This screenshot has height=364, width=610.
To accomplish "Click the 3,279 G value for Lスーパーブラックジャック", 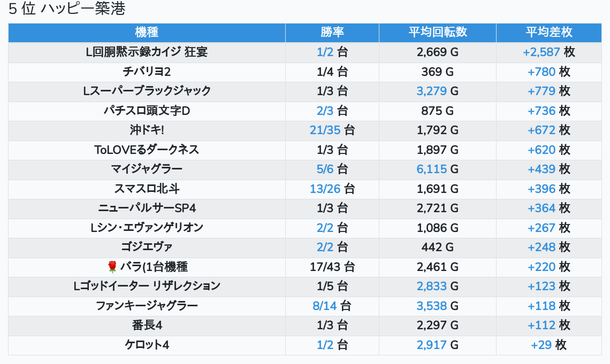I will click(437, 91).
